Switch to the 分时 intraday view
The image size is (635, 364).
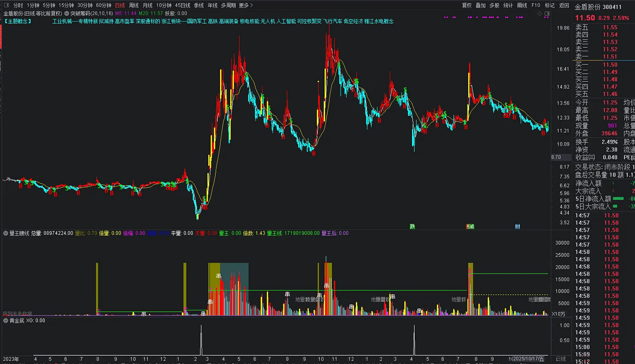point(18,5)
